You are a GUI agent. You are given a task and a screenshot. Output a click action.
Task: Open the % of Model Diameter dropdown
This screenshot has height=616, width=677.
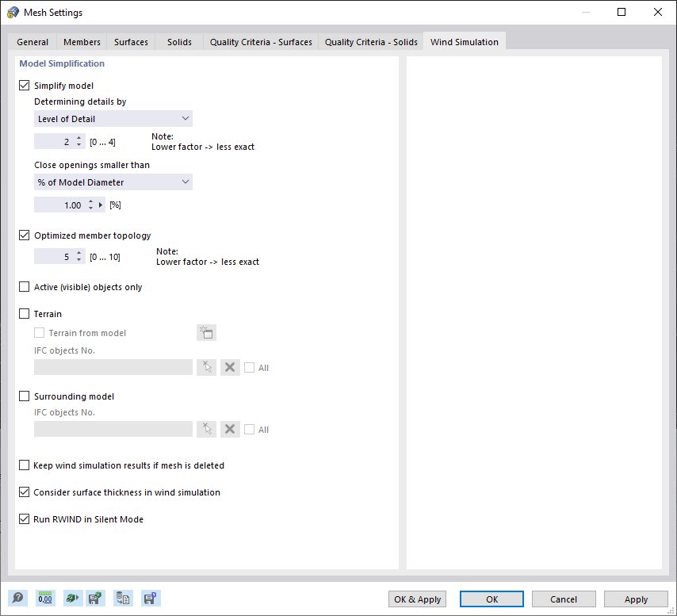(x=113, y=182)
